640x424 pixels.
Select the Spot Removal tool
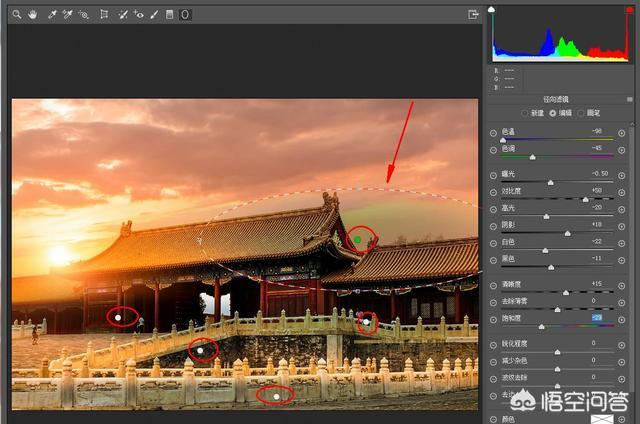pos(122,15)
